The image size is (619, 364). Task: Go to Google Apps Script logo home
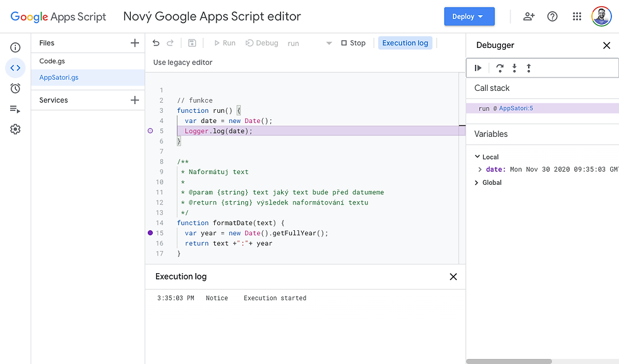point(58,16)
